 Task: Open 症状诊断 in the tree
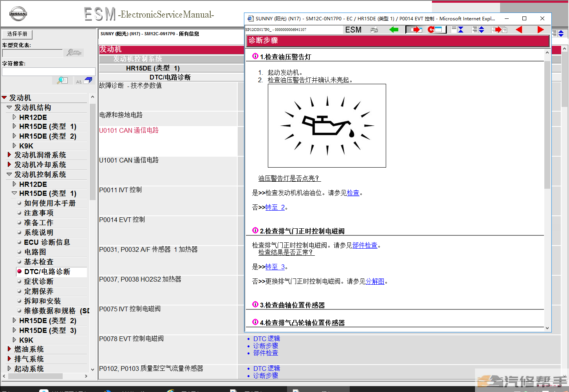pos(39,281)
